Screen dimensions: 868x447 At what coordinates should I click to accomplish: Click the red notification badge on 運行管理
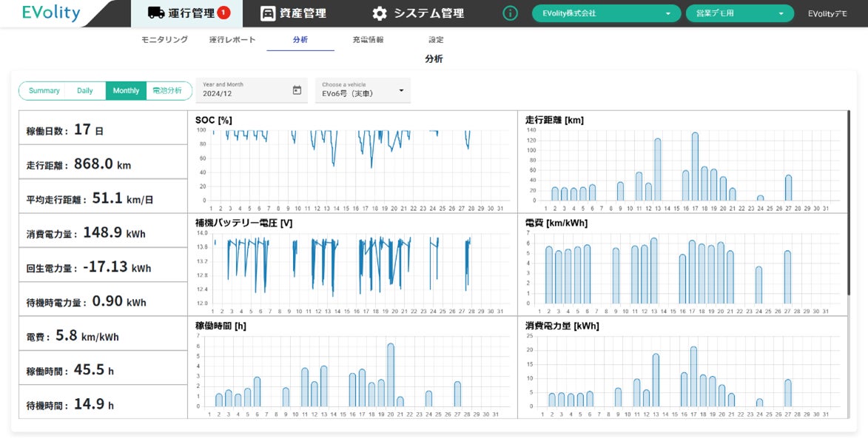[223, 13]
